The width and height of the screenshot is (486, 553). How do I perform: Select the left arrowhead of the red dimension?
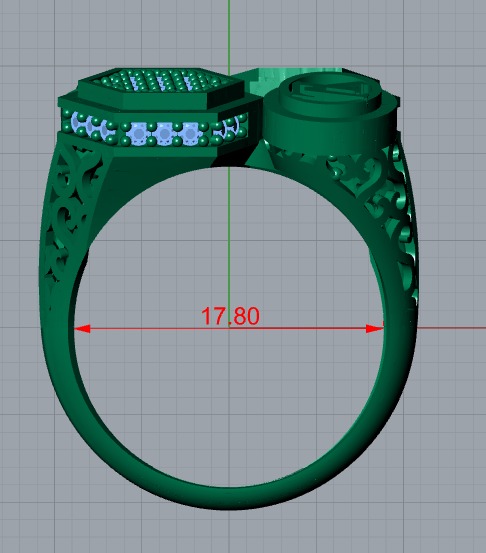(82, 329)
